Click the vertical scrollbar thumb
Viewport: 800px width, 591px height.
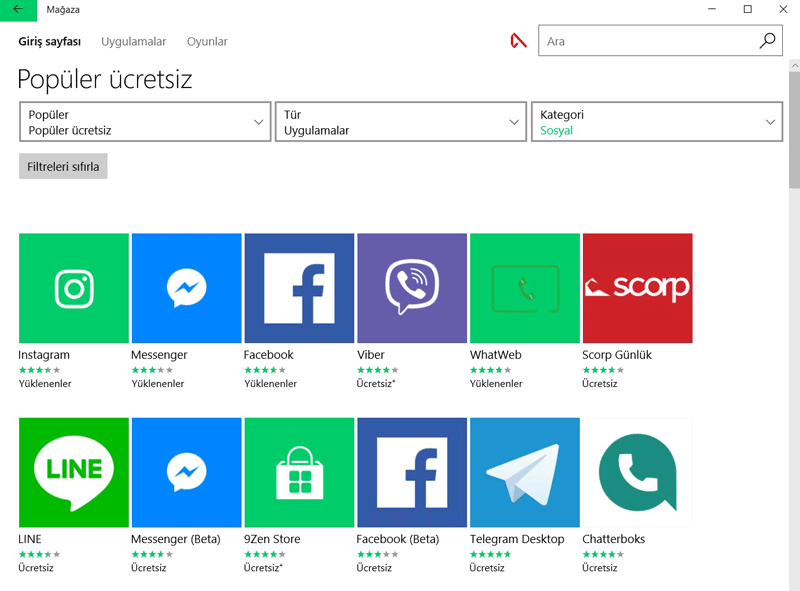(x=794, y=130)
